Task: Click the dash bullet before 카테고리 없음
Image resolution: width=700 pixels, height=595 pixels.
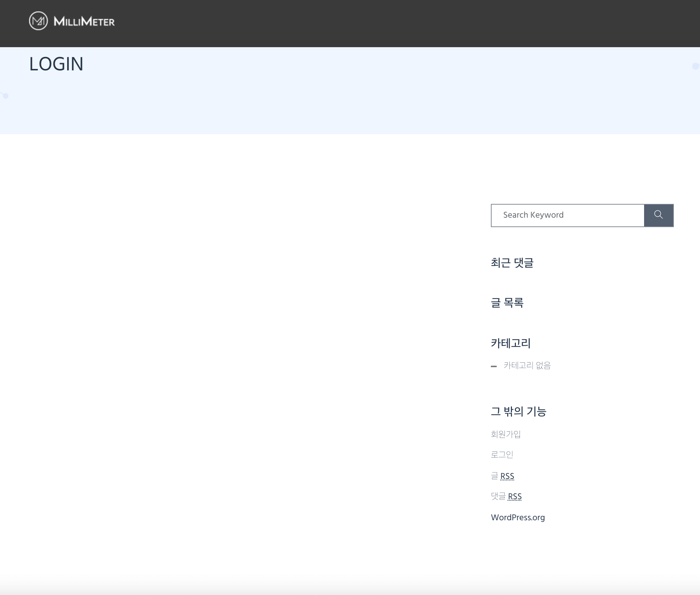Action: [493, 366]
